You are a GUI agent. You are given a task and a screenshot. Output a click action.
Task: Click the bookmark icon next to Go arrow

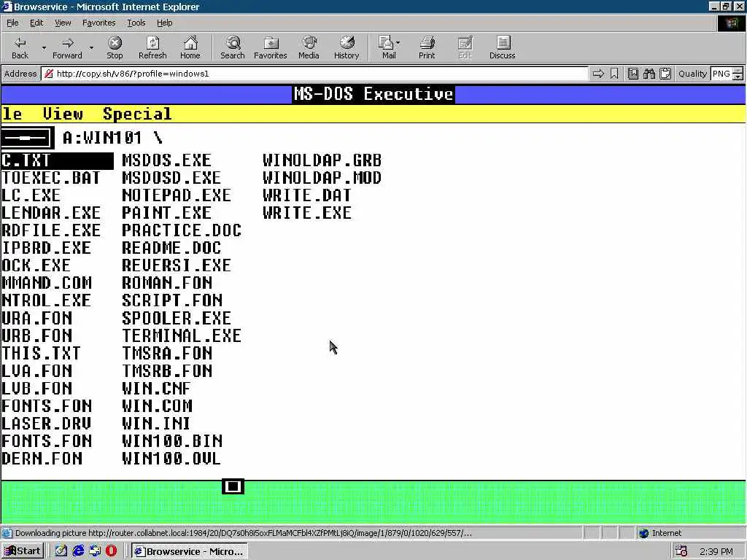[614, 74]
